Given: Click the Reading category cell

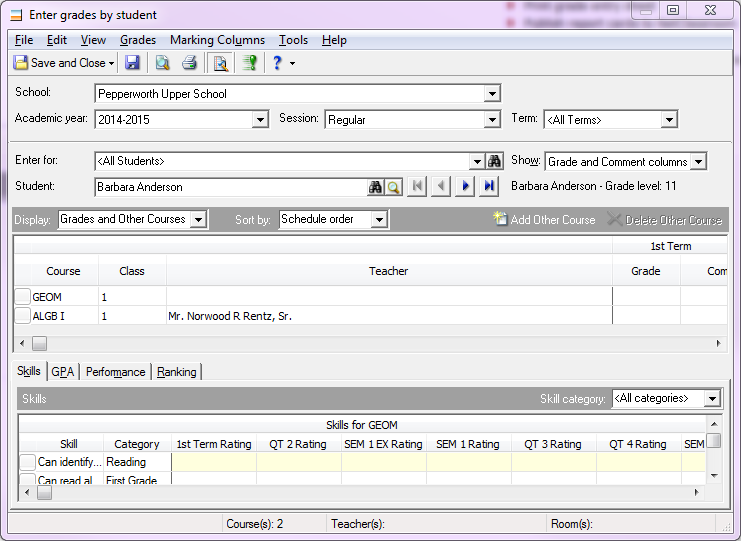Looking at the screenshot, I should click(138, 462).
